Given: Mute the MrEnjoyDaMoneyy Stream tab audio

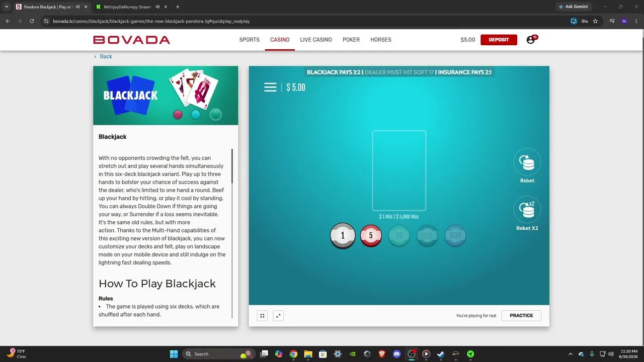Looking at the screenshot, I should tap(158, 7).
